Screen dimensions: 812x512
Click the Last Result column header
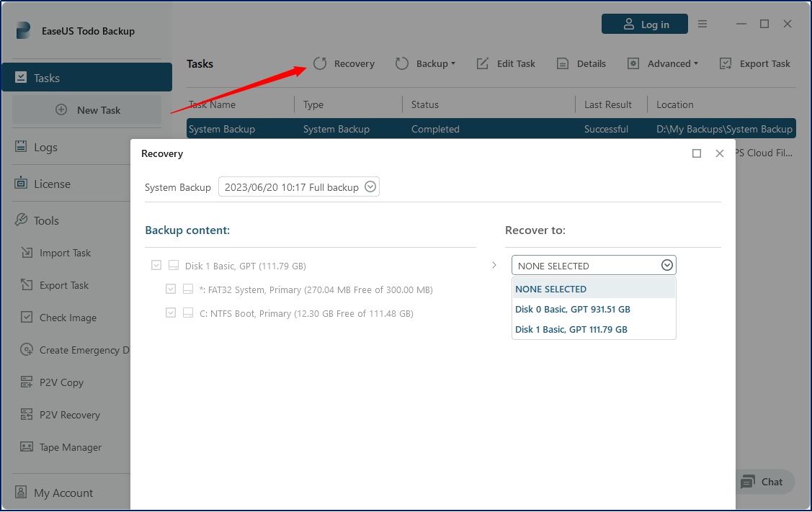tap(608, 104)
